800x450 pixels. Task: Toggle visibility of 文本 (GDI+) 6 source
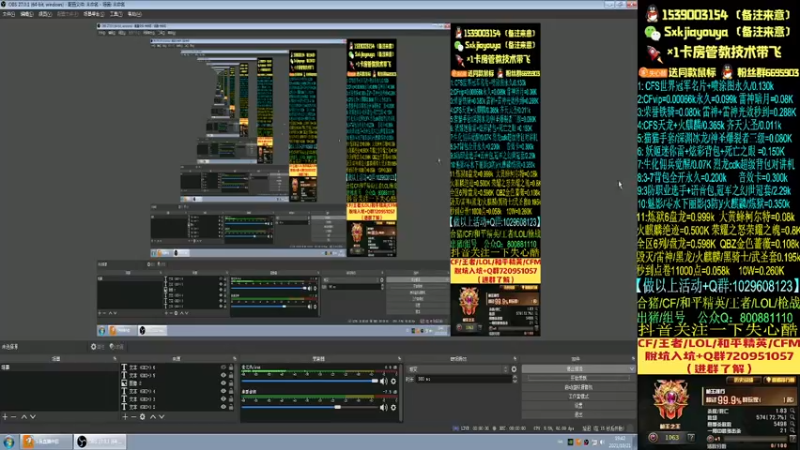click(x=223, y=367)
